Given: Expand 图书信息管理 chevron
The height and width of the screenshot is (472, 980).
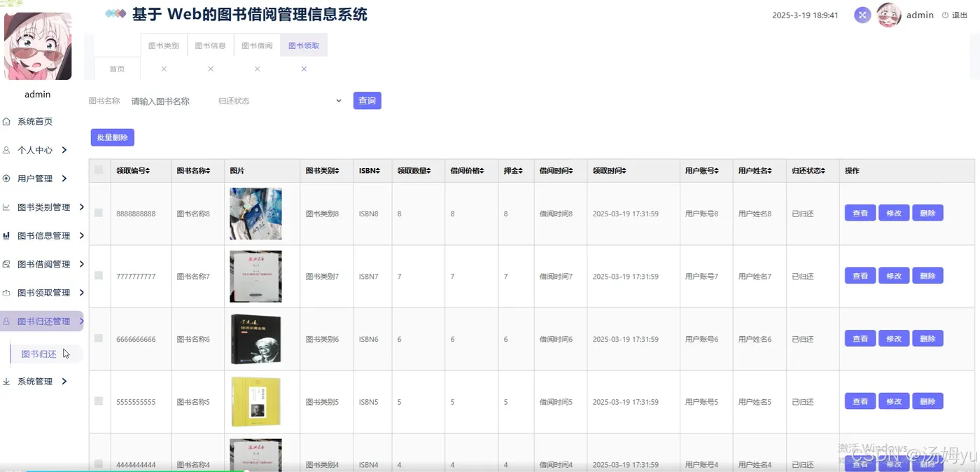Looking at the screenshot, I should (82, 236).
